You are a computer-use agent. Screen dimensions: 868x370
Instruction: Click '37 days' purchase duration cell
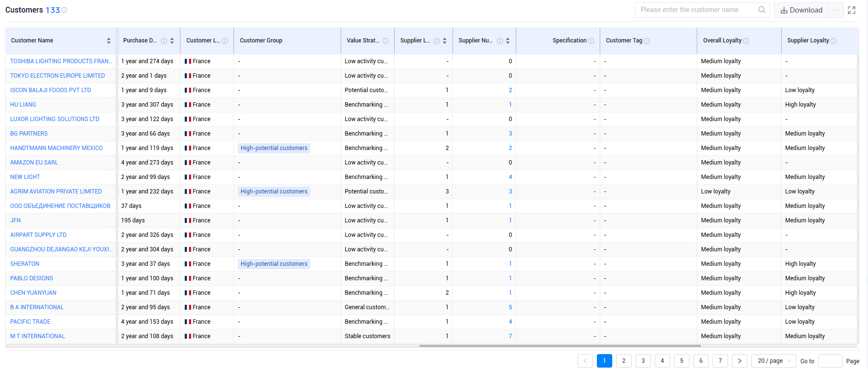coord(131,206)
